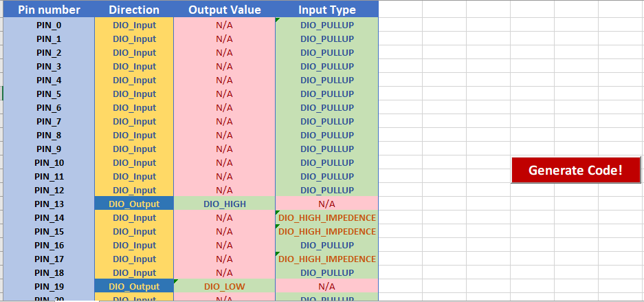Select the Input Type header cell
The height and width of the screenshot is (302, 644).
pyautogui.click(x=326, y=10)
